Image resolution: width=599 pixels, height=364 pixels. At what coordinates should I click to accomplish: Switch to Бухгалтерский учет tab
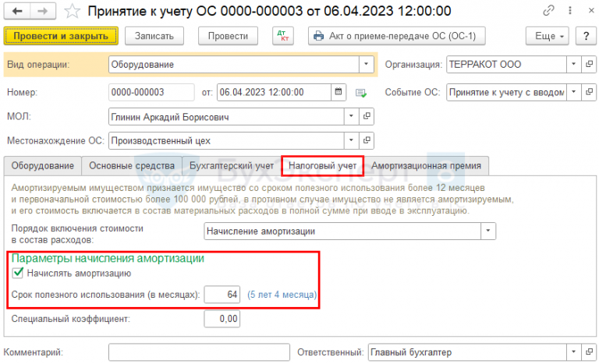(232, 166)
